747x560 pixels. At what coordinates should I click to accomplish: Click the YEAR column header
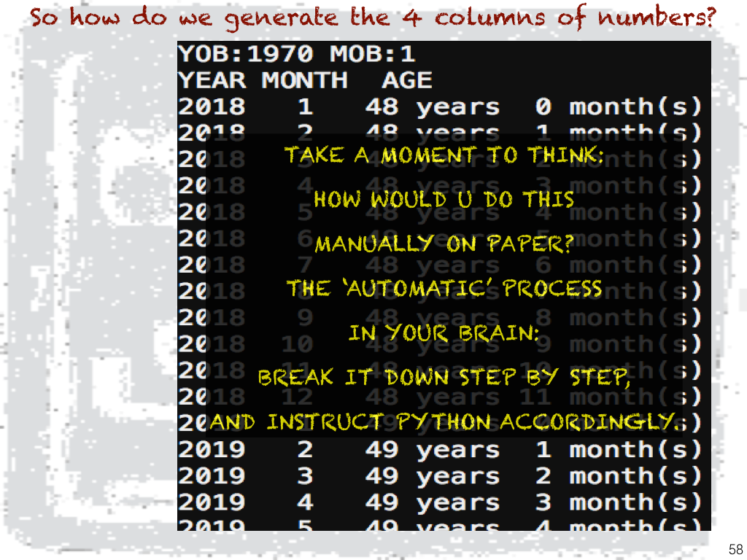tap(212, 80)
